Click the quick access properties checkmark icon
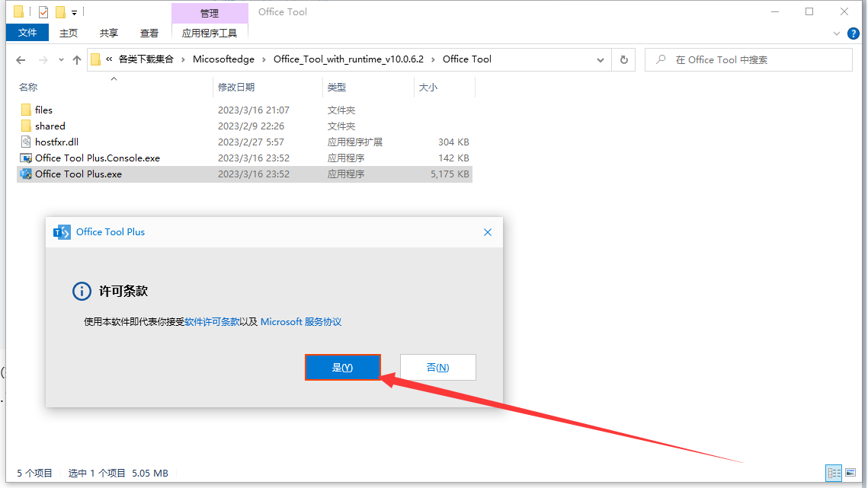The height and width of the screenshot is (488, 868). 43,11
